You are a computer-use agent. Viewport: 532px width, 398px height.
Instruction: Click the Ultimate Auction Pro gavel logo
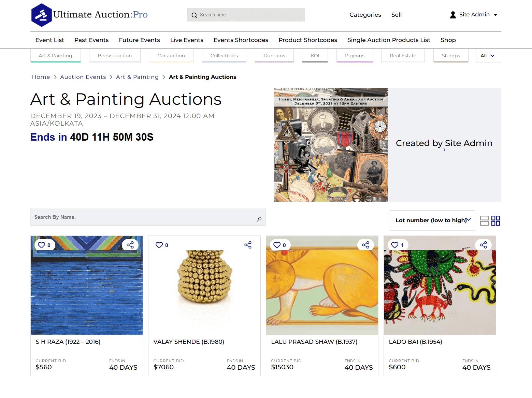(x=41, y=15)
